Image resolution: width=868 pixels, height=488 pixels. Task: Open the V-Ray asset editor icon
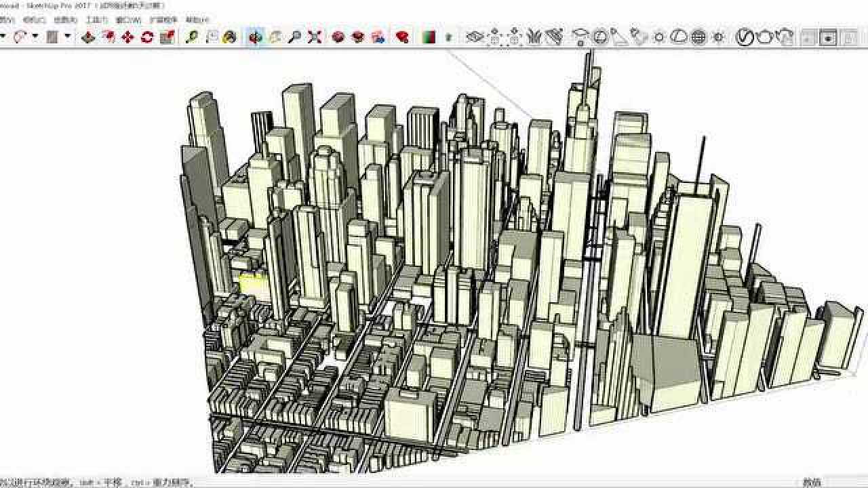tap(745, 37)
